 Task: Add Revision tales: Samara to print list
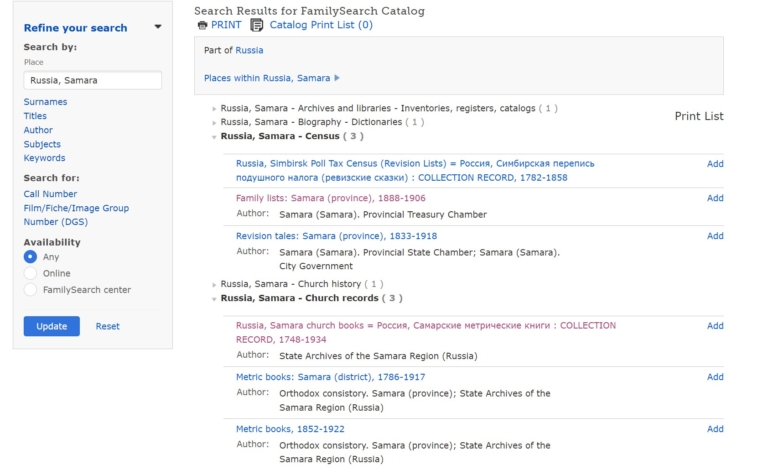click(x=715, y=236)
